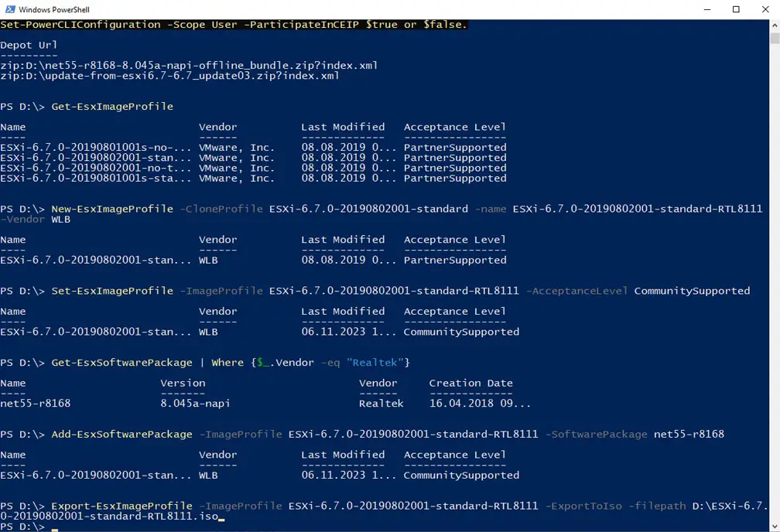This screenshot has width=780, height=532.
Task: Click the "Depot Url" column header
Action: (x=29, y=45)
